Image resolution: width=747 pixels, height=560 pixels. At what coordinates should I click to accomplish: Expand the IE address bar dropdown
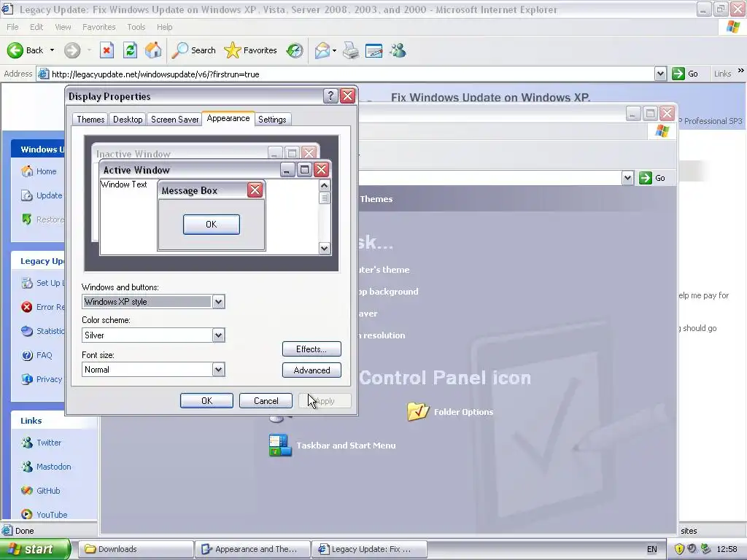click(659, 74)
